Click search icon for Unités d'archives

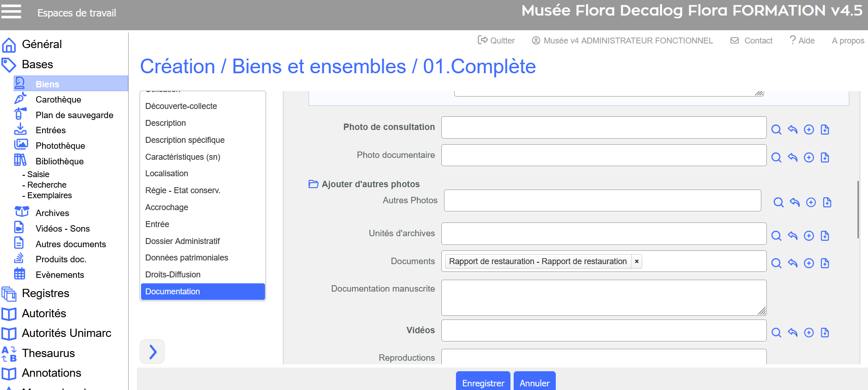[776, 236]
